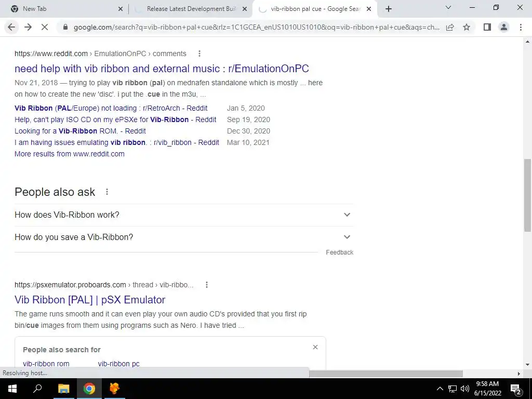Share this page from address bar

[x=450, y=27]
